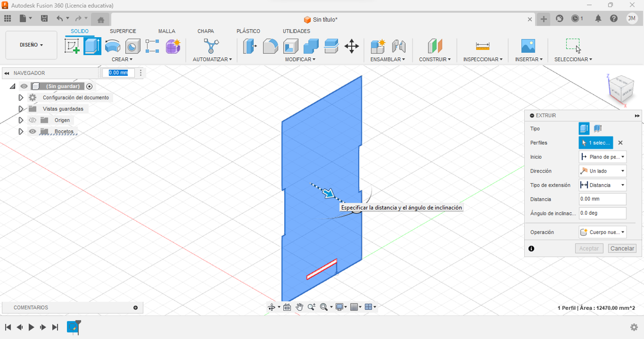Image resolution: width=644 pixels, height=339 pixels.
Task: Play the timeline
Action: tap(31, 327)
